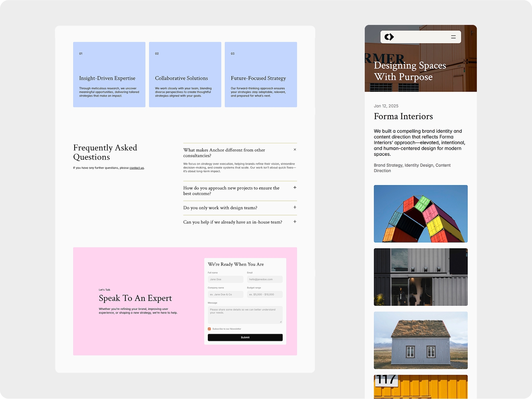Open the hamburger menu icon
This screenshot has width=532, height=399.
pyautogui.click(x=453, y=37)
